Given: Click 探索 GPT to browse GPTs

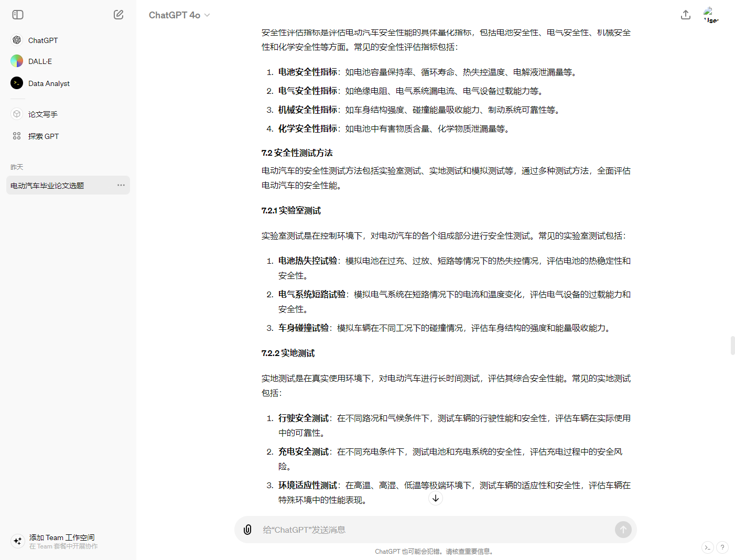Looking at the screenshot, I should pos(43,136).
